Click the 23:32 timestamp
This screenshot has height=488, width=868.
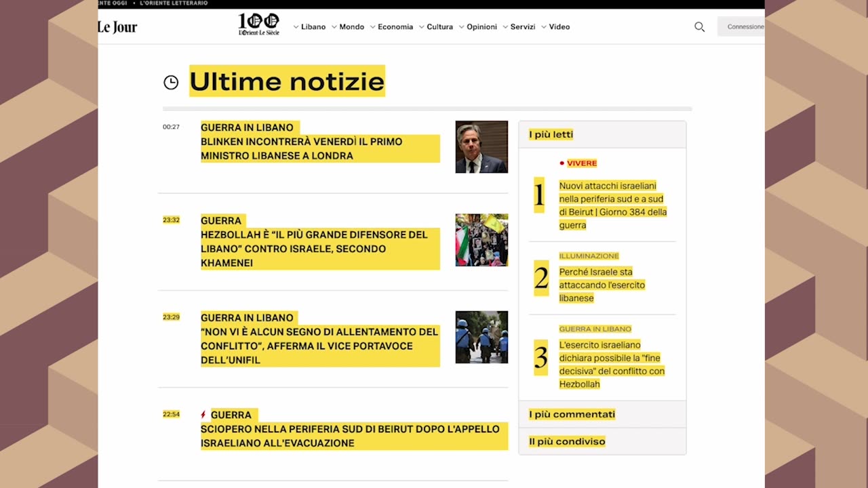[x=171, y=220]
